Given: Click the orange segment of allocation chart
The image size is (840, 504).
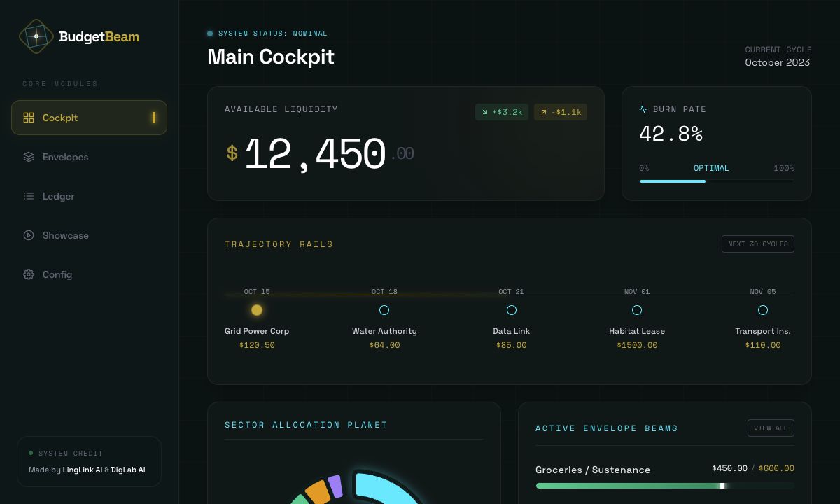Looking at the screenshot, I should point(318,492).
